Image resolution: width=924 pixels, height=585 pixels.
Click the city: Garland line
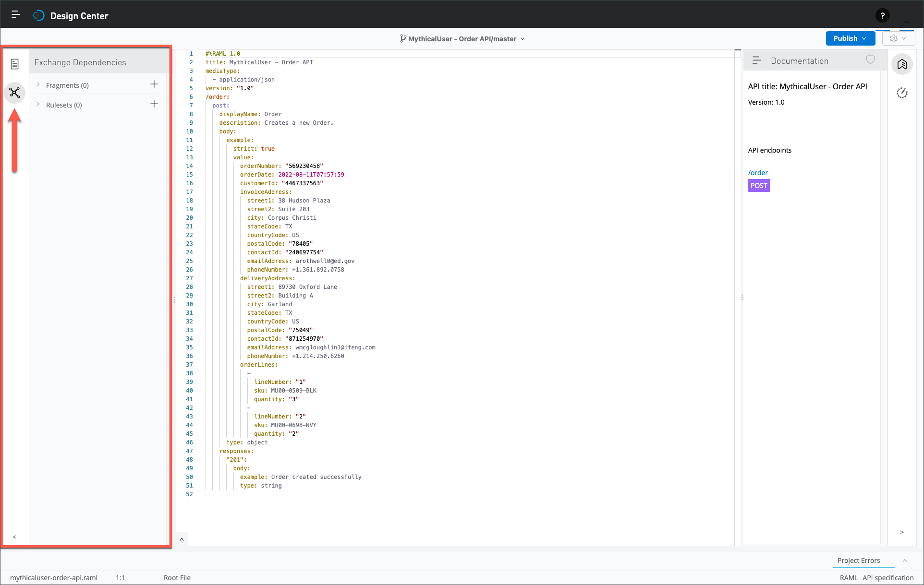pos(269,304)
